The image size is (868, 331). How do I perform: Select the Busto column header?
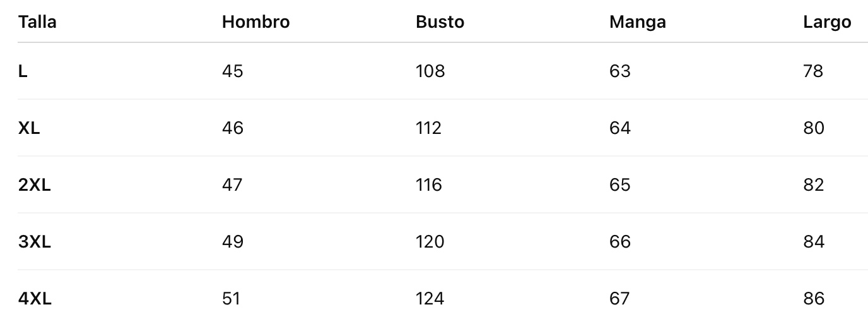(x=440, y=22)
